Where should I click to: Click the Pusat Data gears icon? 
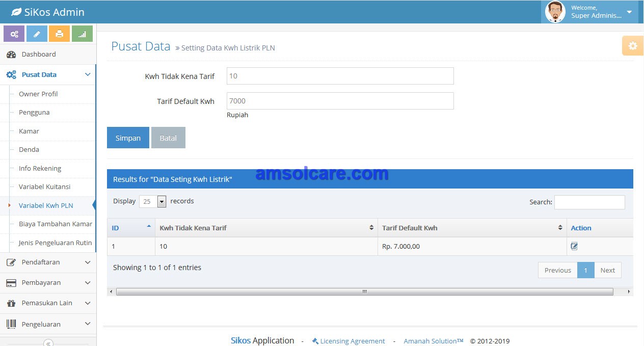point(11,75)
